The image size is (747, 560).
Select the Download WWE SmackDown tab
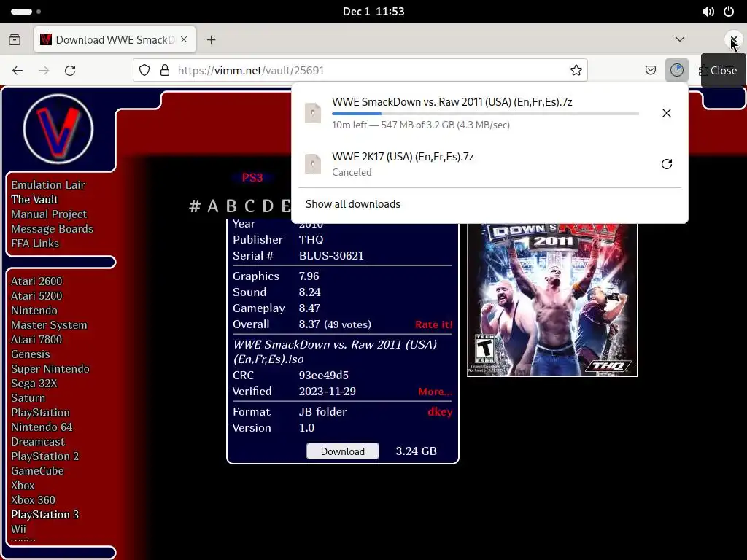click(x=115, y=39)
